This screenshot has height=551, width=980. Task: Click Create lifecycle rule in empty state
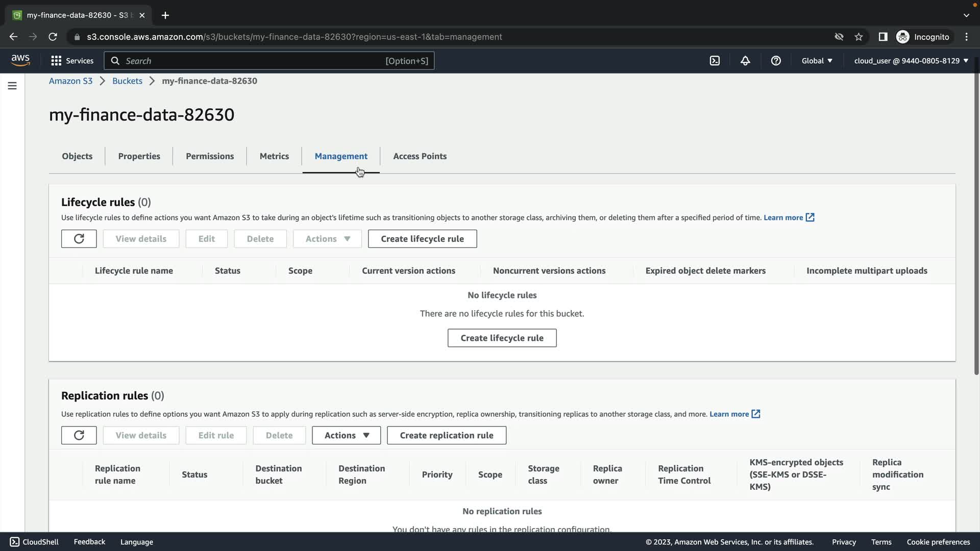[x=502, y=338]
